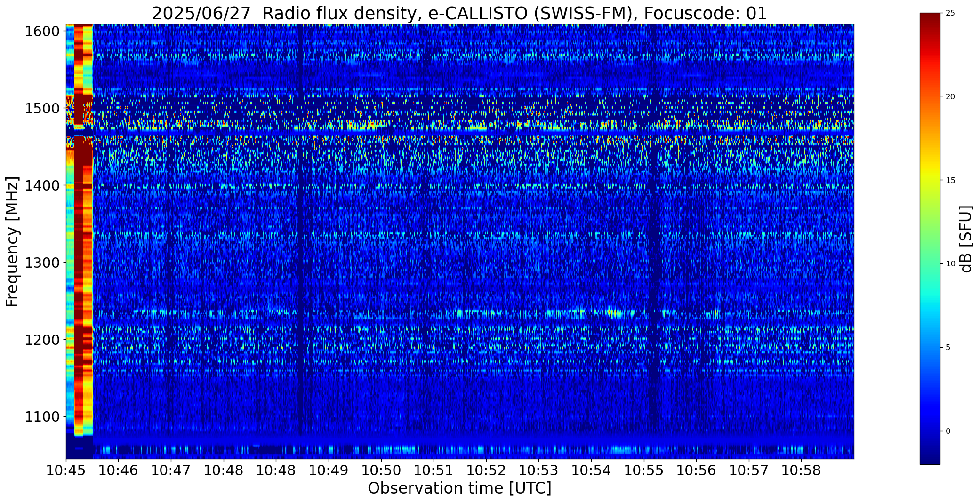Viewport: 980px width, 502px height.
Task: Click the 10:55 time tick label
Action: point(644,470)
